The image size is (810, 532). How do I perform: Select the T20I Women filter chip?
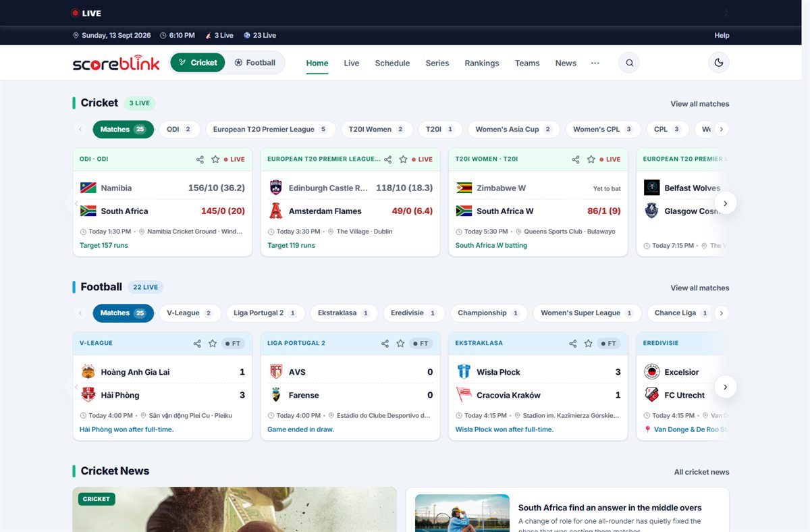tap(376, 129)
